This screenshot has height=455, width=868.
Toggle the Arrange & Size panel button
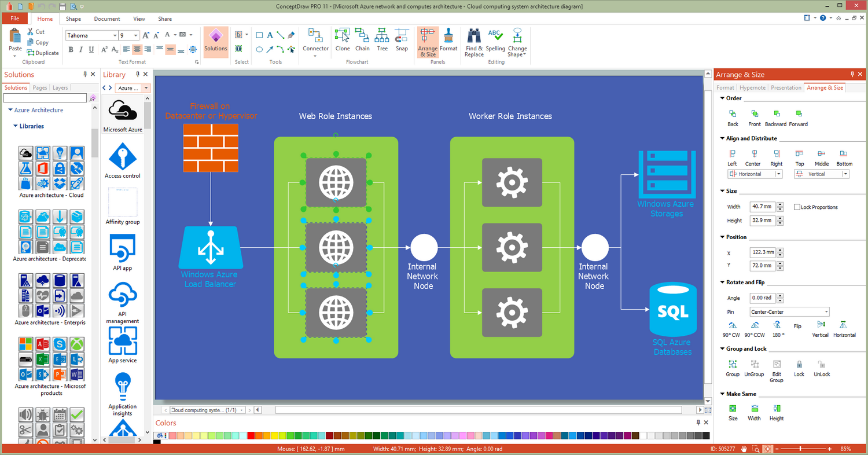(x=428, y=42)
